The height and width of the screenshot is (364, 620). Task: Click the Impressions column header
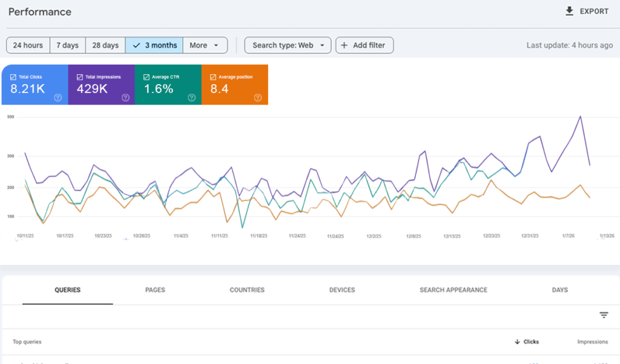[x=592, y=342]
